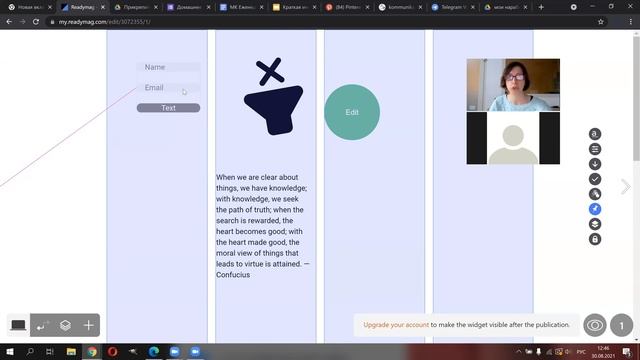The width and height of the screenshot is (640, 360).
Task: Reload the page with refresh button
Action: (36, 22)
